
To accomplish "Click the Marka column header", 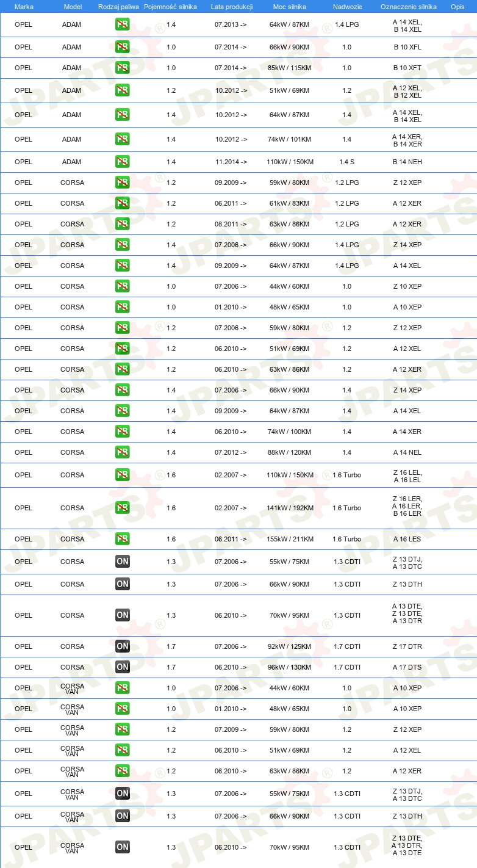I will (24, 6).
